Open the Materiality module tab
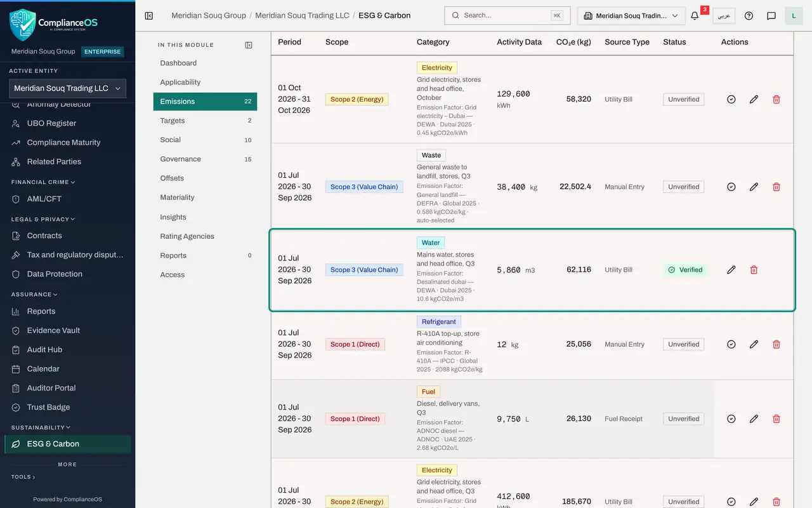Viewport: 812px width, 508px height. click(x=205, y=197)
